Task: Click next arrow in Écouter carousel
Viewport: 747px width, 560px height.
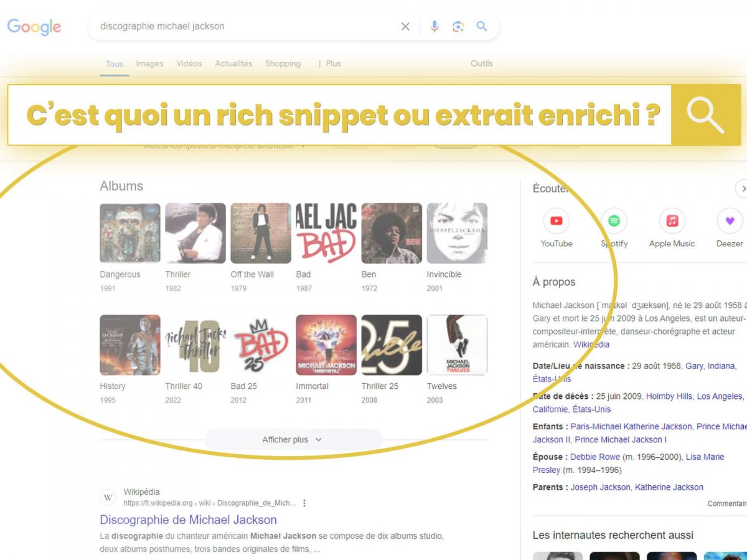Action: tap(741, 189)
